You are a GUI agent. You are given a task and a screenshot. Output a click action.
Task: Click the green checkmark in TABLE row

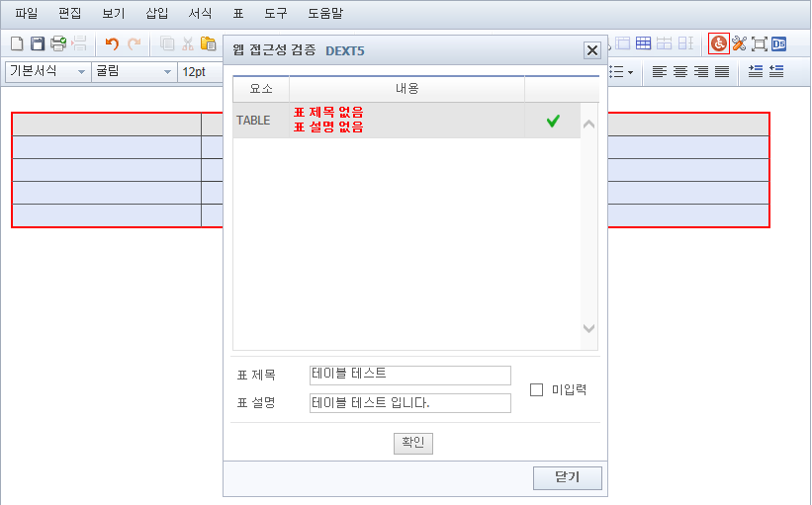[x=553, y=121]
